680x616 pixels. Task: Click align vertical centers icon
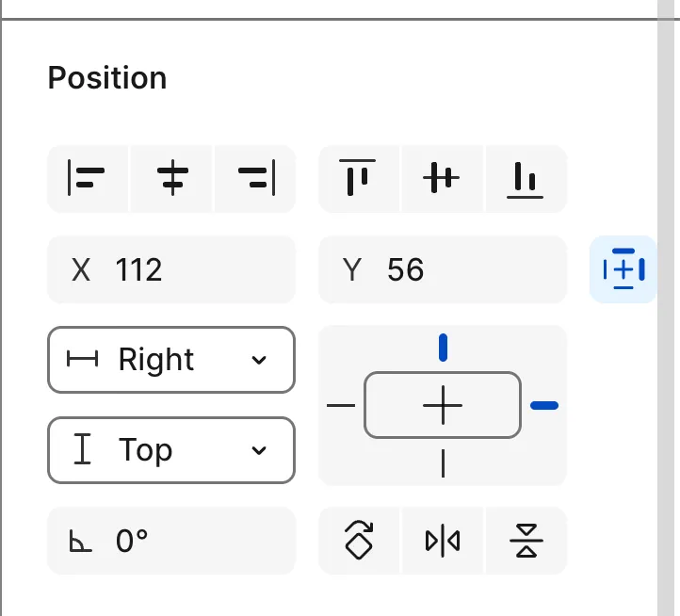(442, 178)
